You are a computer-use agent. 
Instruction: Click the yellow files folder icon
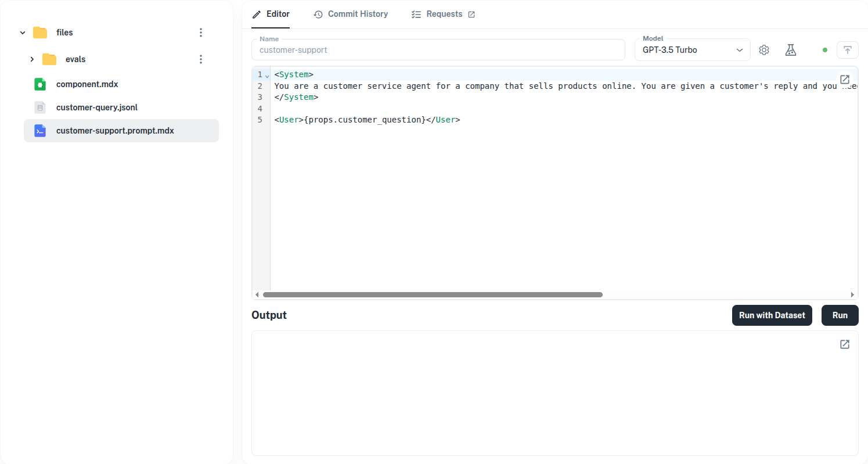pyautogui.click(x=40, y=33)
